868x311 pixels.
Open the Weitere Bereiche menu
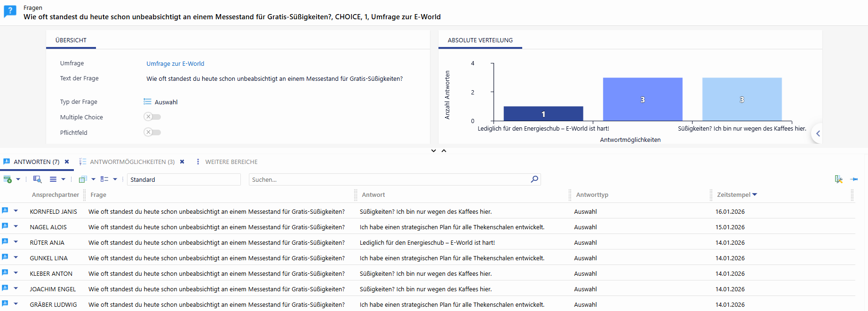coord(231,162)
